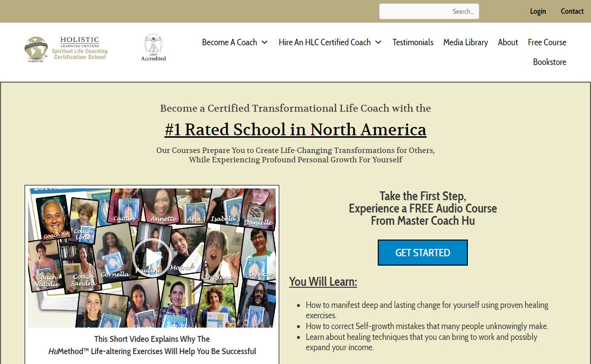Open the Media Library page
Image resolution: width=591 pixels, height=364 pixels.
pyautogui.click(x=465, y=42)
